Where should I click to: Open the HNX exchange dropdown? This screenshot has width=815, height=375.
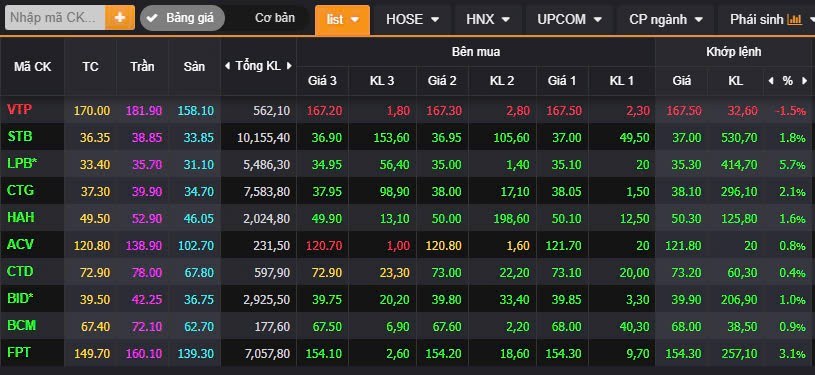tap(487, 20)
